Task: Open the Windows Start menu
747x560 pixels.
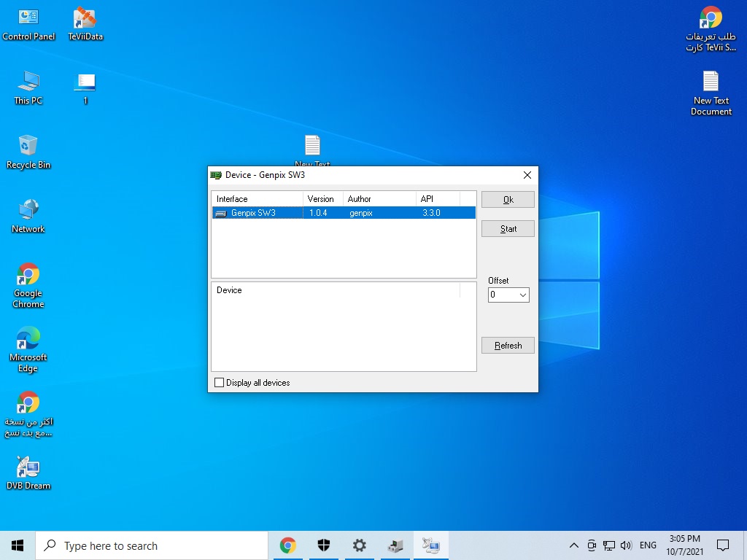Action: pos(18,545)
